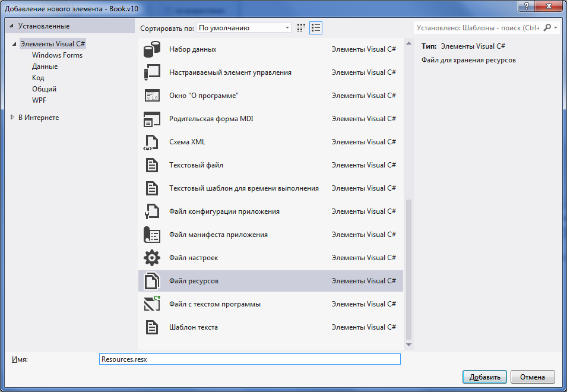Viewport: 567px width, 392px height.
Task: Open the Сортировать по dropdown
Action: pos(244,28)
